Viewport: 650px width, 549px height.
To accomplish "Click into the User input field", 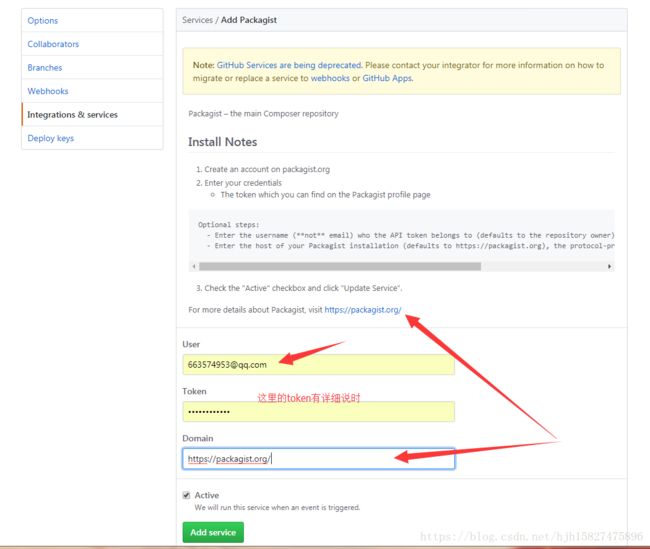I will point(318,364).
